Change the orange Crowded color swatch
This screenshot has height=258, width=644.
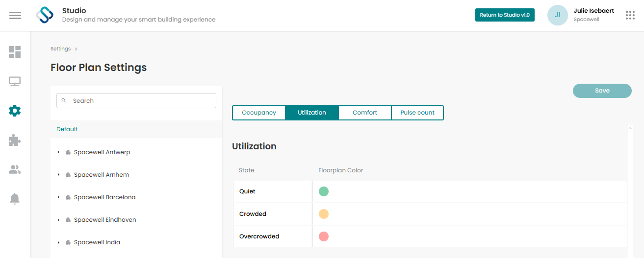click(x=324, y=214)
